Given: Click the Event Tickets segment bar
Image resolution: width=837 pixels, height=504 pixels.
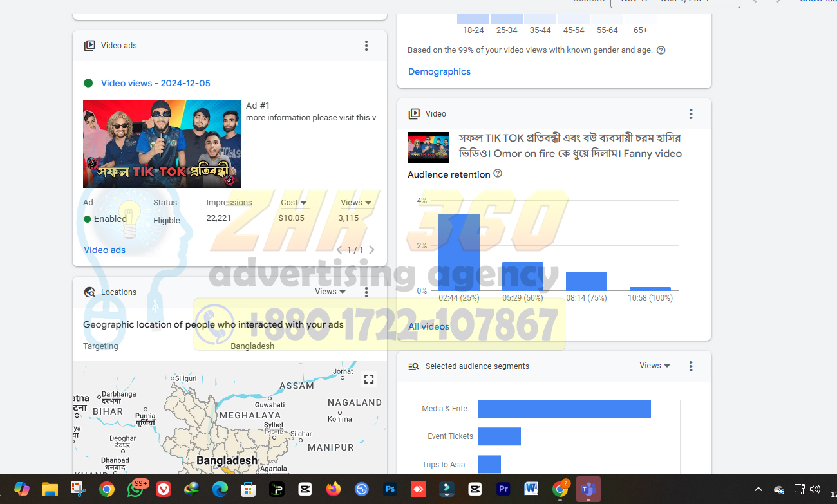Looking at the screenshot, I should coord(500,436).
